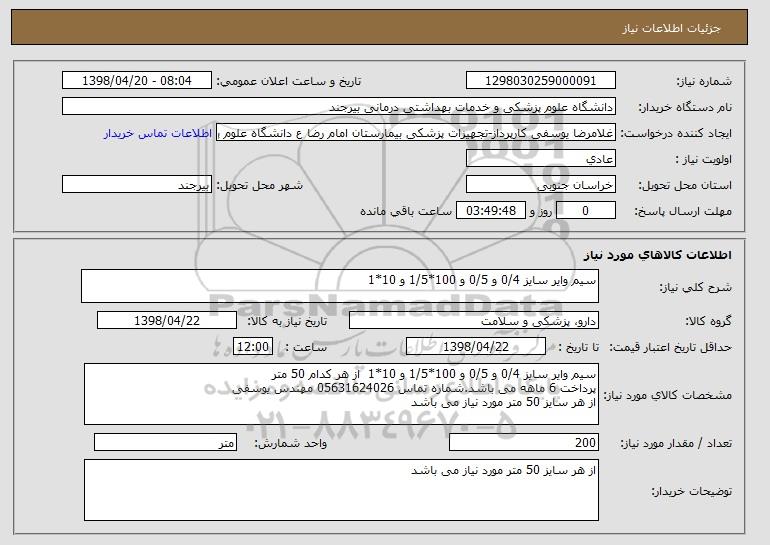The image size is (770, 545).
Task: Click the label شرح کلی نیاز
Action: [695, 287]
